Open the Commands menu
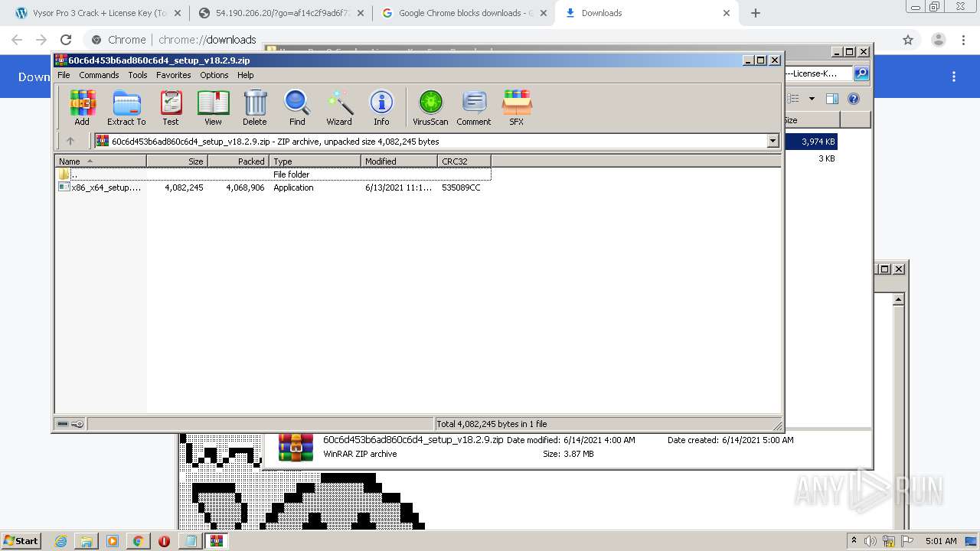980x551 pixels. point(99,75)
